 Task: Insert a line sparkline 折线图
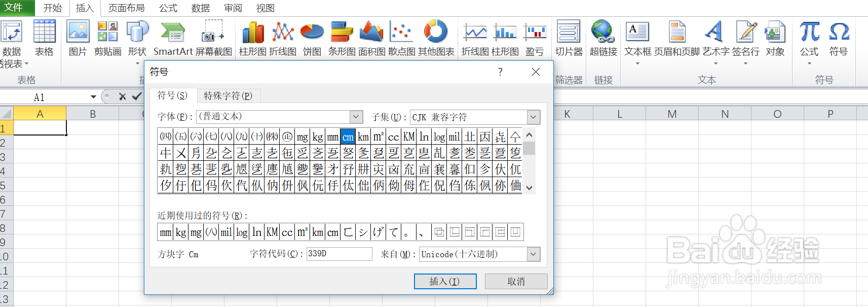click(x=475, y=39)
